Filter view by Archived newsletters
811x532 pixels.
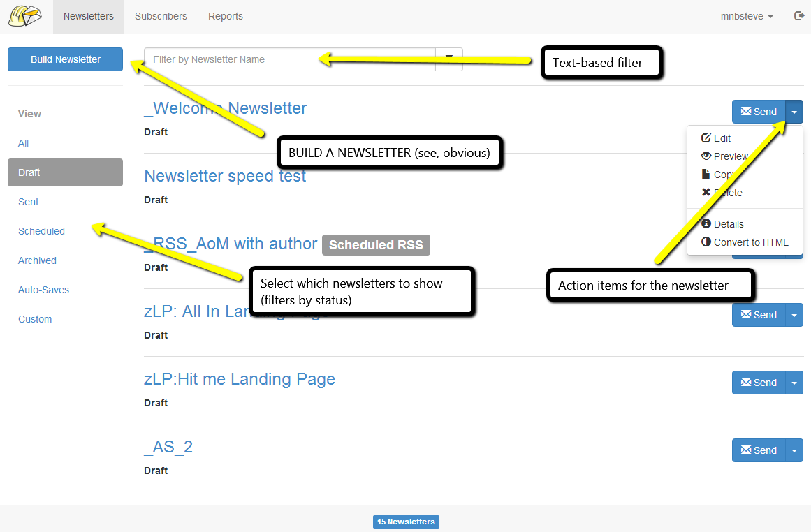(37, 260)
